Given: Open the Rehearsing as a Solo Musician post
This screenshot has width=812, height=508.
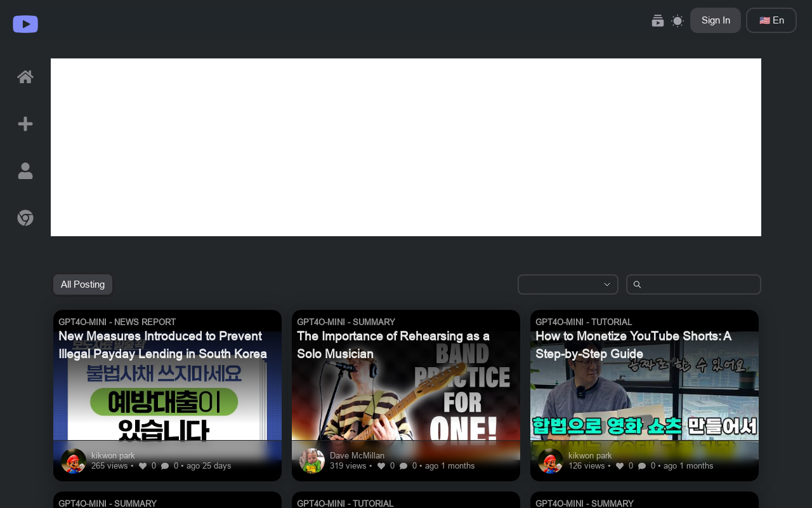Looking at the screenshot, I should point(393,345).
